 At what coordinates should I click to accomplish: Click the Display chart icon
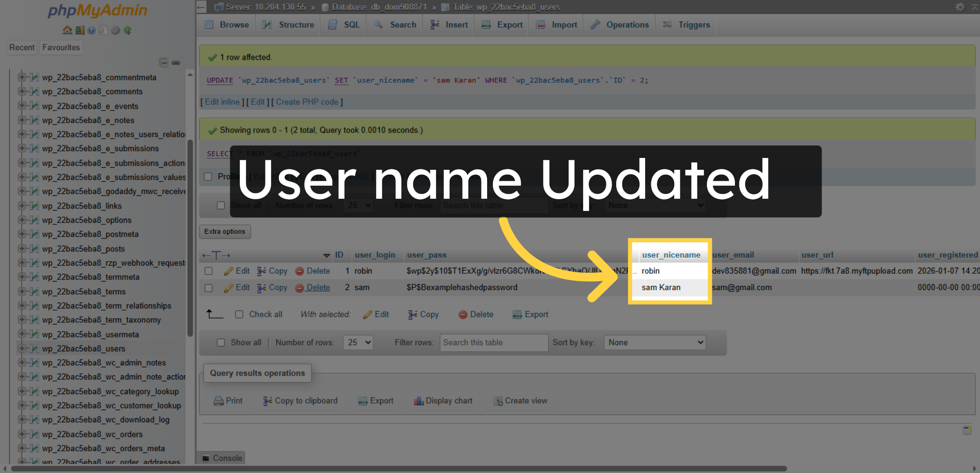tap(419, 401)
